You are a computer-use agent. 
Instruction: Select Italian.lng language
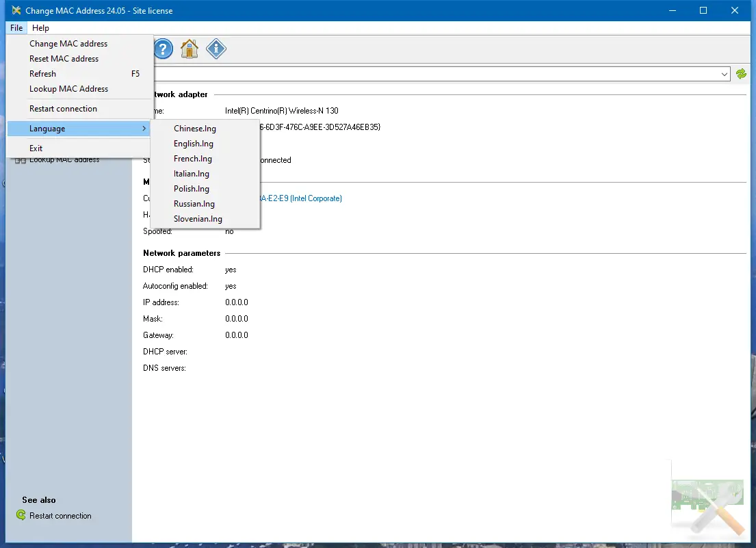(205, 174)
